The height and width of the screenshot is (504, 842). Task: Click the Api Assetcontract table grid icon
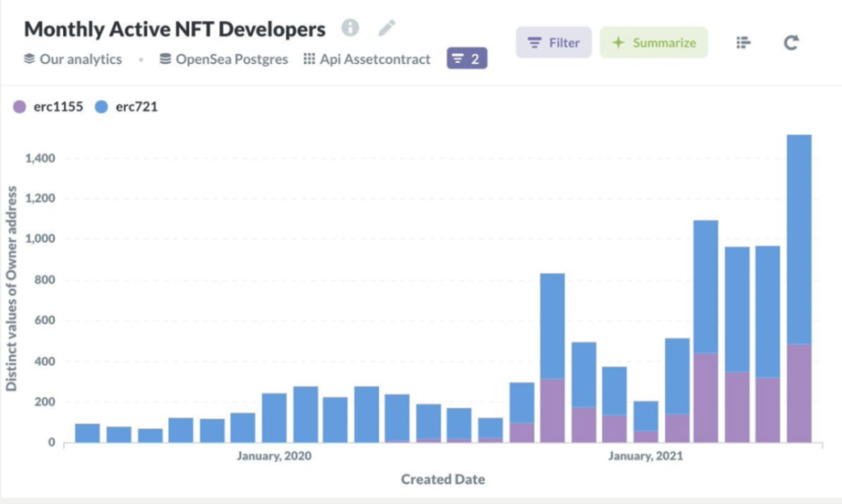[309, 59]
